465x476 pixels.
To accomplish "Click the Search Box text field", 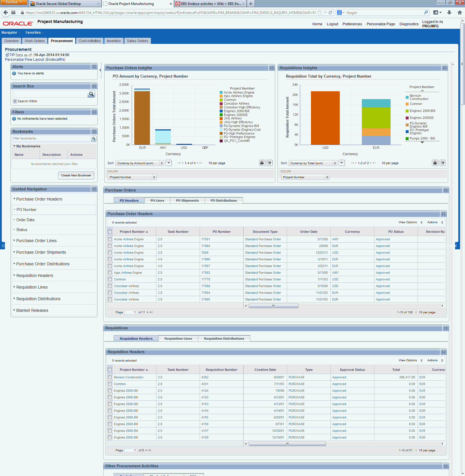I will 50,94.
